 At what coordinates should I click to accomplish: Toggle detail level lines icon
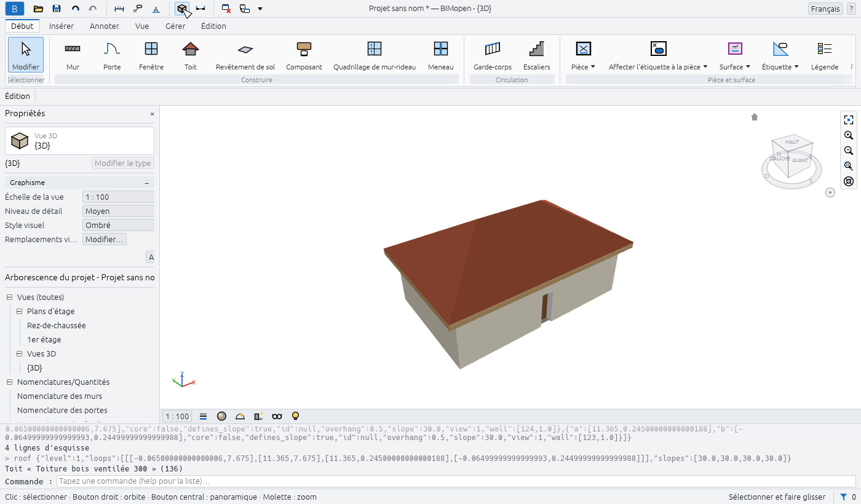(204, 416)
